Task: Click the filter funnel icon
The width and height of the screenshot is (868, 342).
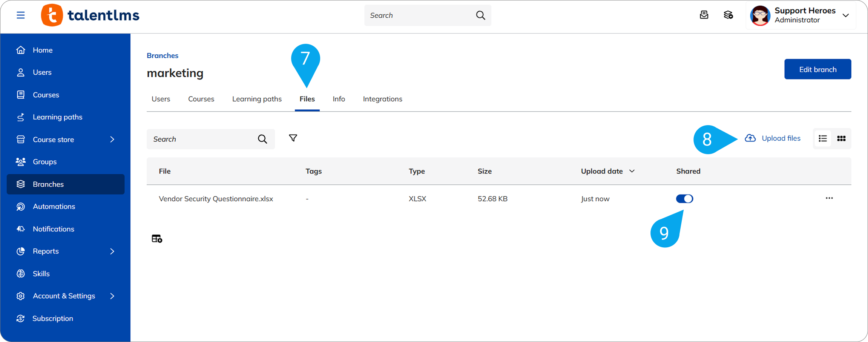Action: pyautogui.click(x=293, y=138)
